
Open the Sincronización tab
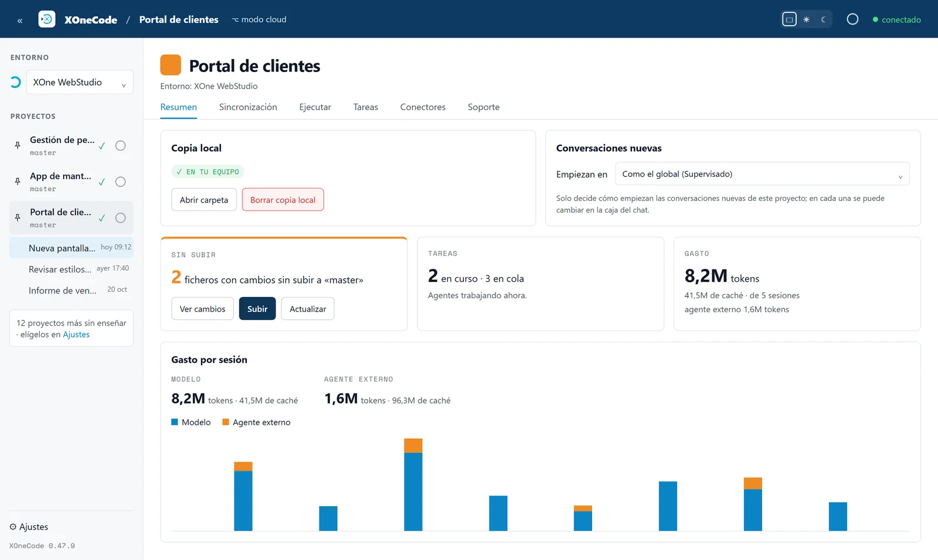248,107
